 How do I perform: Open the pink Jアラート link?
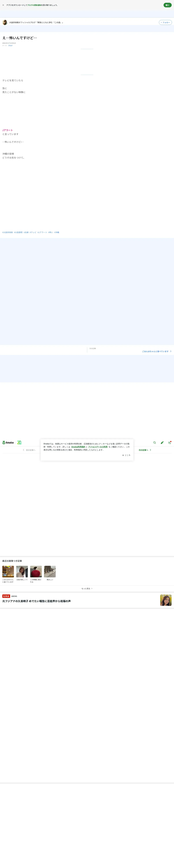point(7,130)
